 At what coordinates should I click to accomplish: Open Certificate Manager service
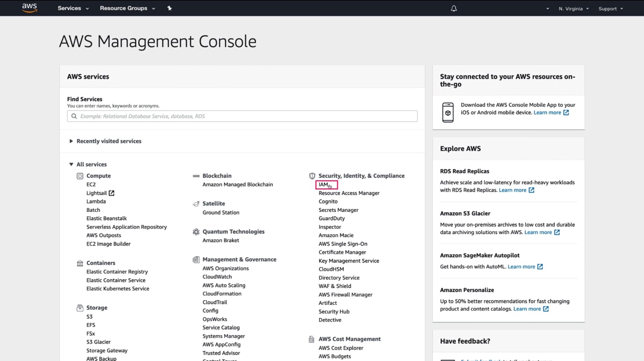342,252
